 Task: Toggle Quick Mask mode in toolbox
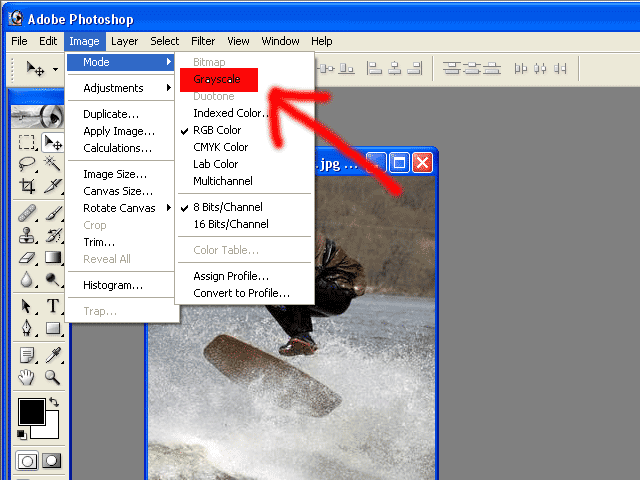[51, 461]
